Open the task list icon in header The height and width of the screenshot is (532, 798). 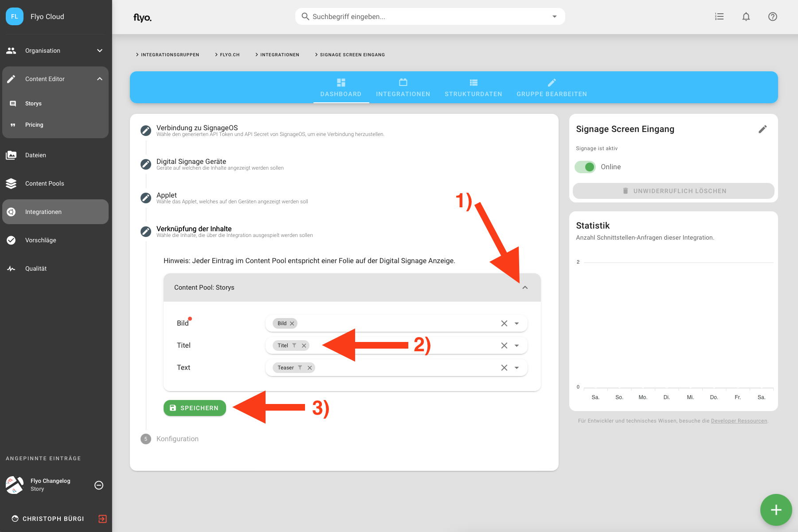point(719,16)
